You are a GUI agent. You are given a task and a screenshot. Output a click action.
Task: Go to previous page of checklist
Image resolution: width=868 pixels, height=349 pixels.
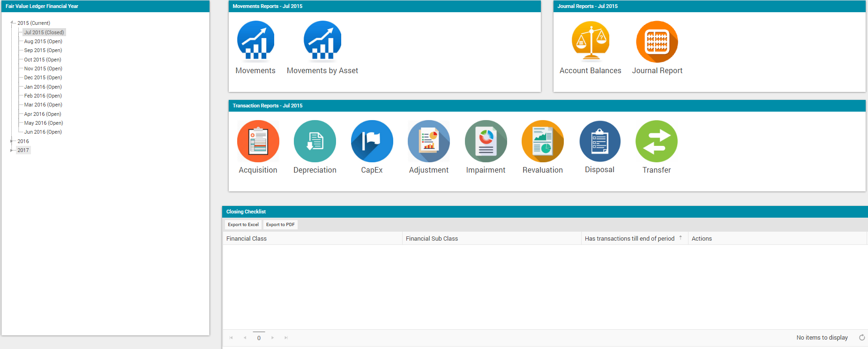[x=245, y=338]
